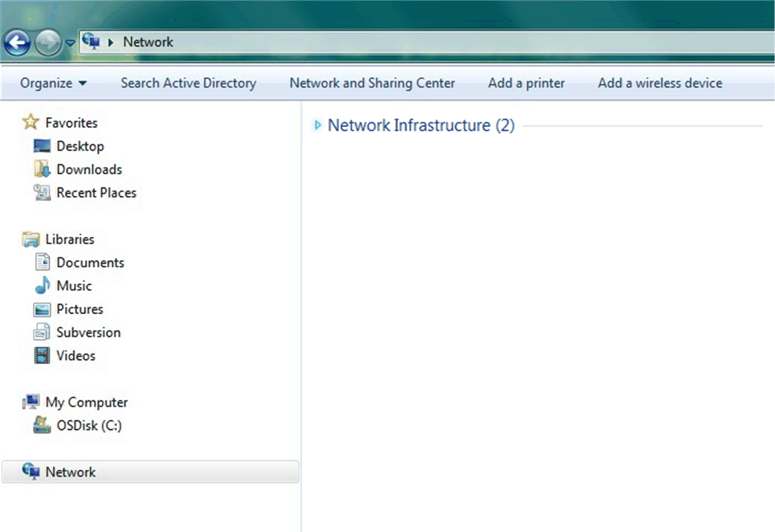
Task: Click Add a printer
Action: point(526,83)
